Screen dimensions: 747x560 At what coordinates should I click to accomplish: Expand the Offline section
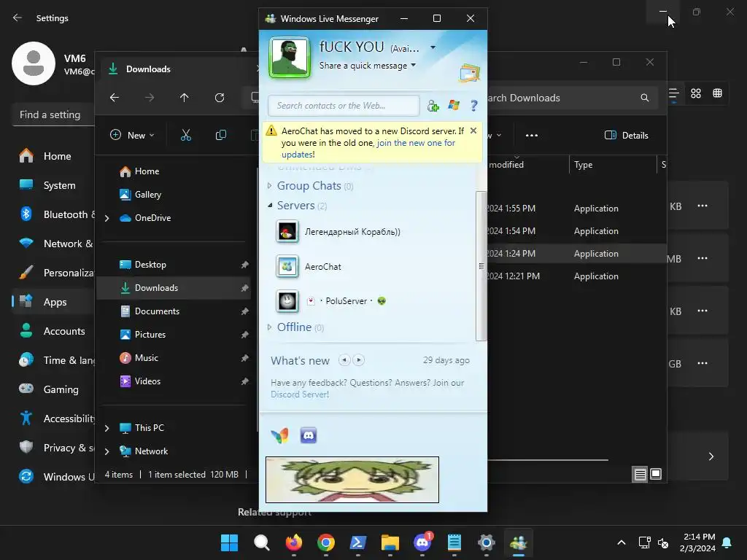pos(269,327)
